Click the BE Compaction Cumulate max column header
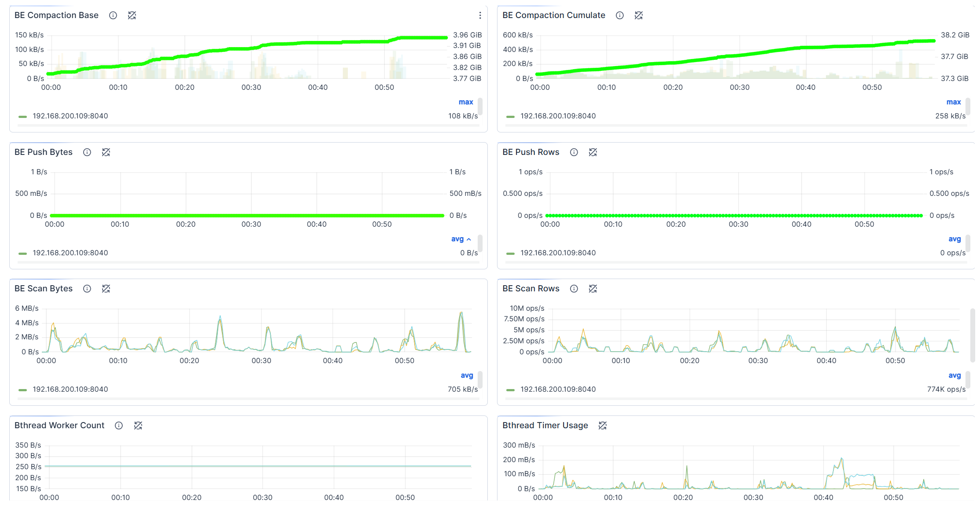Screen dimensions: 980x507 (954, 102)
